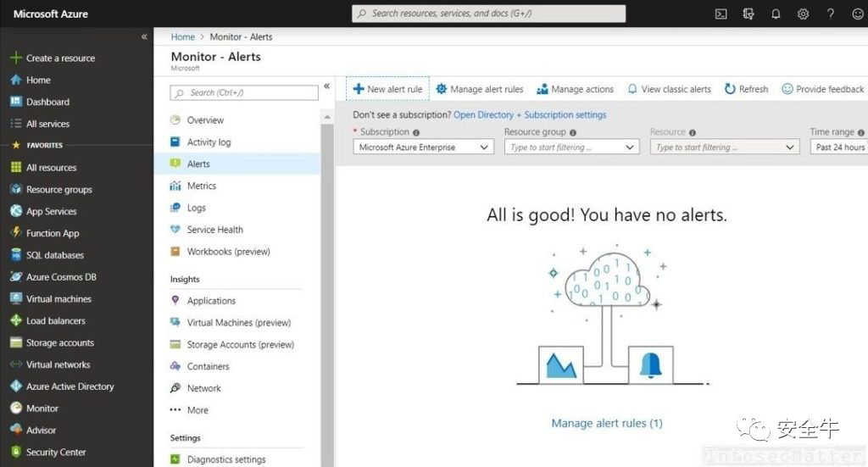
Task: Click the Service Health heart icon
Action: click(x=175, y=229)
